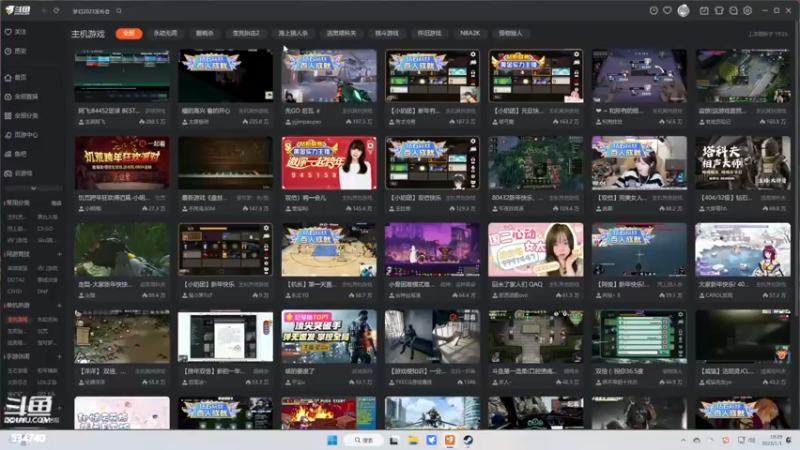Select the NBA2K filter tab

(x=470, y=33)
